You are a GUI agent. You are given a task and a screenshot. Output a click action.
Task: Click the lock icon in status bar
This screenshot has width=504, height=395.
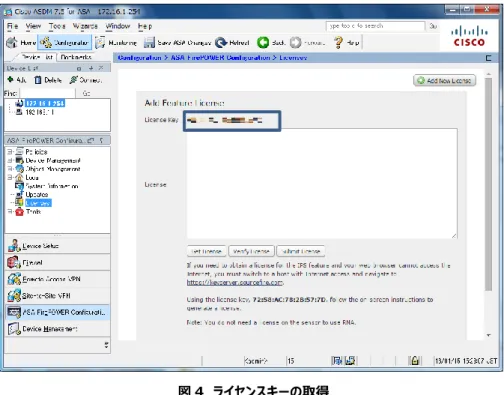pos(415,361)
